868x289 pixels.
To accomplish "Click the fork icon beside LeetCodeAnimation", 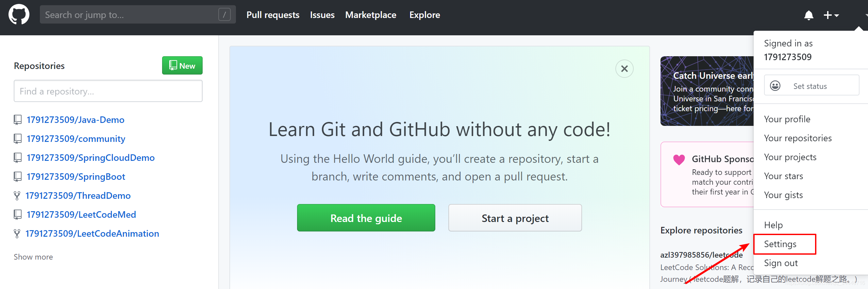I will [x=17, y=233].
